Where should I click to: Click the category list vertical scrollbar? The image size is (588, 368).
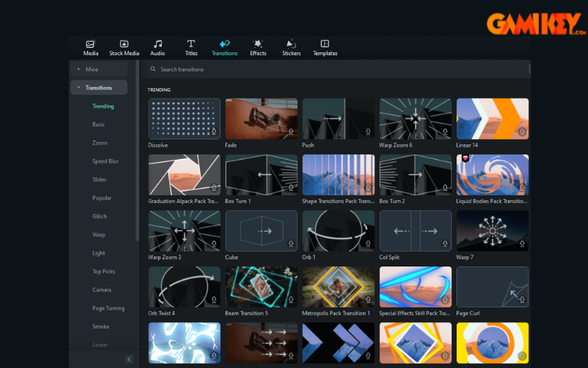click(137, 150)
